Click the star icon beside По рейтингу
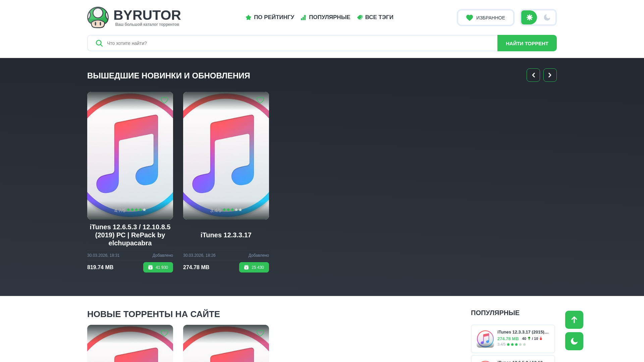The height and width of the screenshot is (362, 644). click(x=249, y=17)
